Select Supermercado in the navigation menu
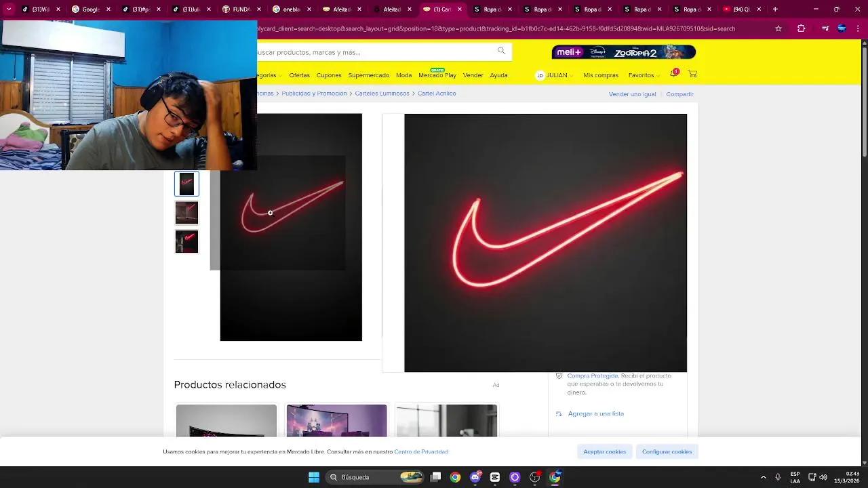The image size is (868, 488). point(368,75)
